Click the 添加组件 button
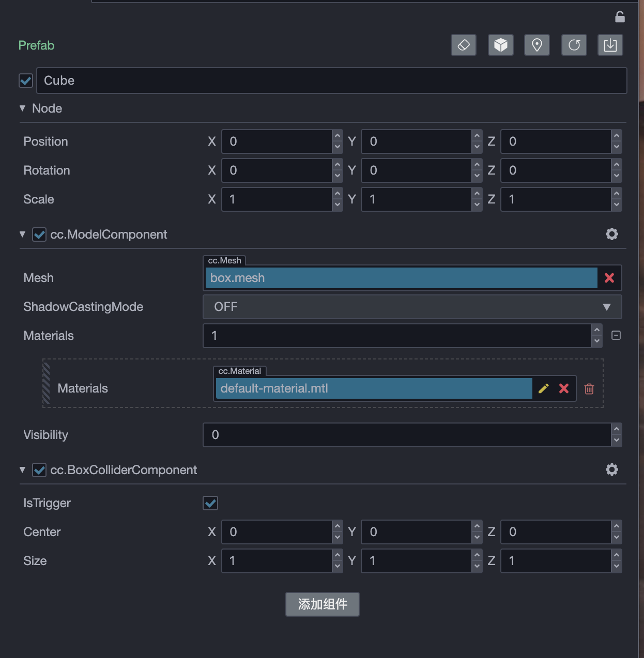This screenshot has width=644, height=658. coord(322,604)
